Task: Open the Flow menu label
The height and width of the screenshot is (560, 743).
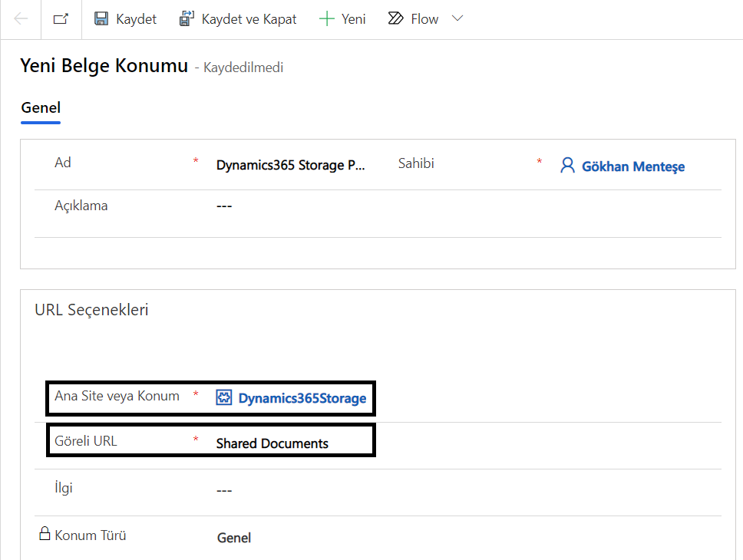Action: click(424, 19)
